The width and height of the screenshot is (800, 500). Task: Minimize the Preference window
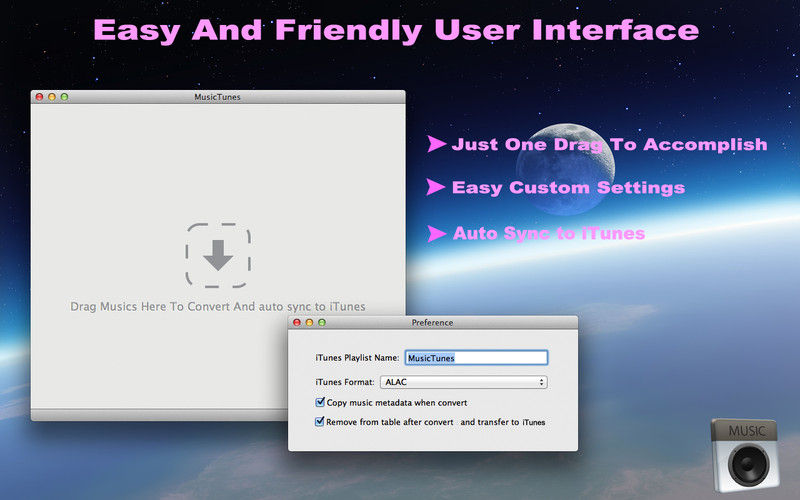(309, 322)
